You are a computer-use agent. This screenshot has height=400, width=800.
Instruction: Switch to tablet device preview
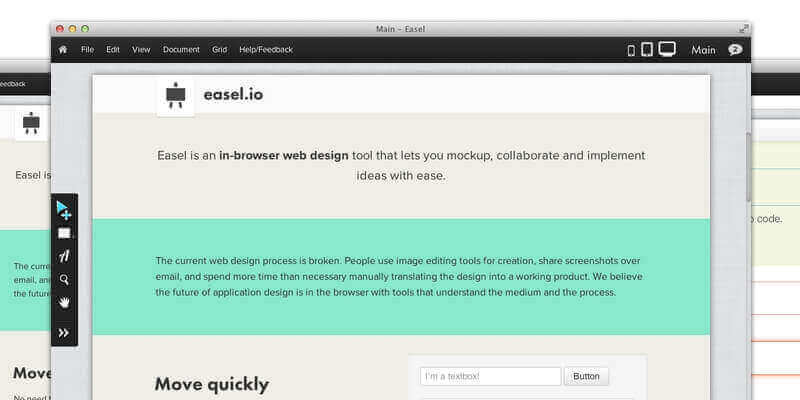[647, 49]
